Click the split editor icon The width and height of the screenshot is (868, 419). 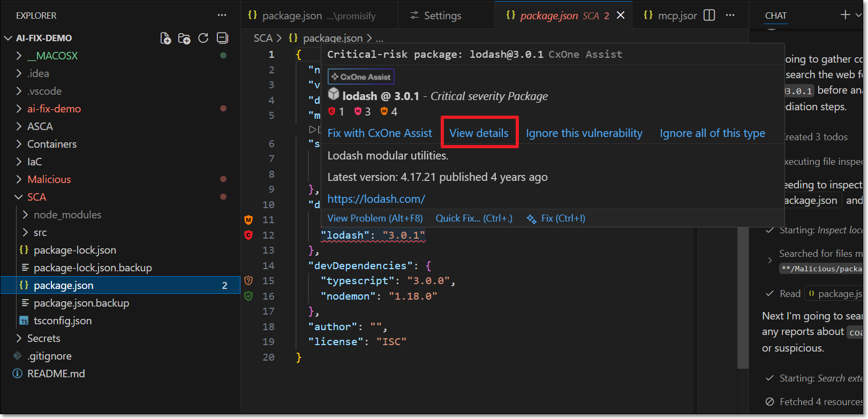(x=709, y=16)
